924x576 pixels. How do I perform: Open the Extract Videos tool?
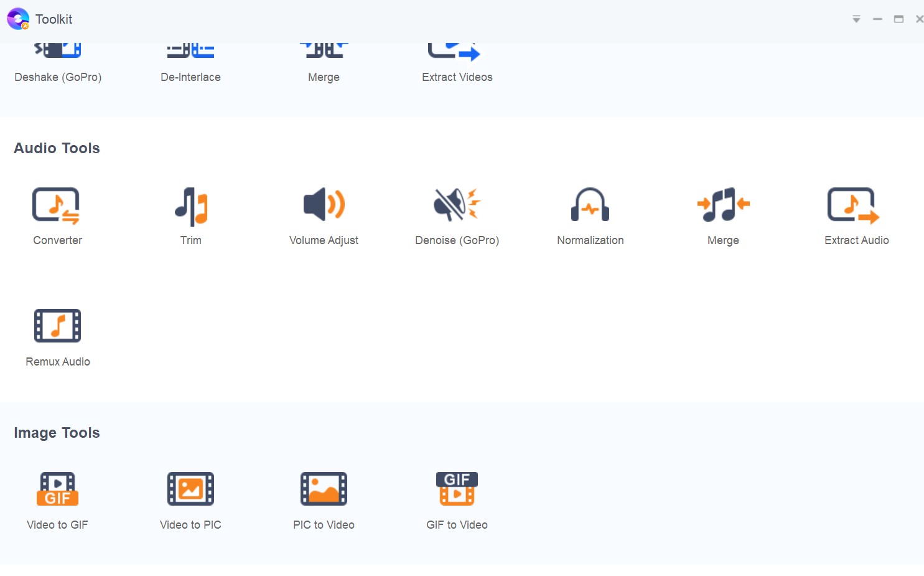tap(457, 64)
